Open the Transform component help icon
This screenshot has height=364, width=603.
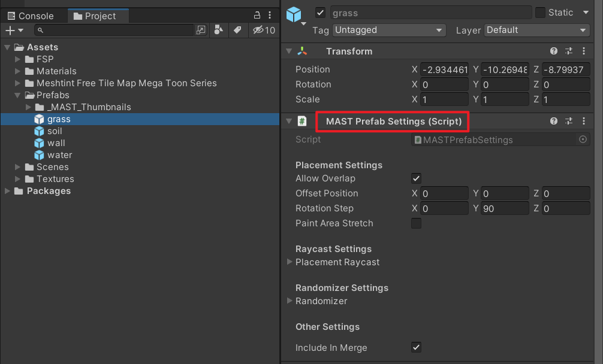(554, 51)
